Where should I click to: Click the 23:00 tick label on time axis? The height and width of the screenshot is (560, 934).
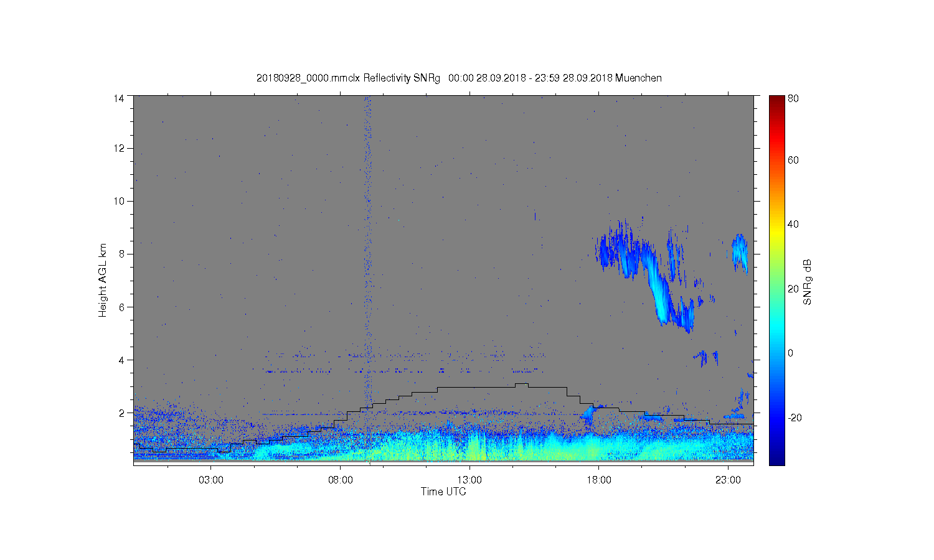(728, 480)
